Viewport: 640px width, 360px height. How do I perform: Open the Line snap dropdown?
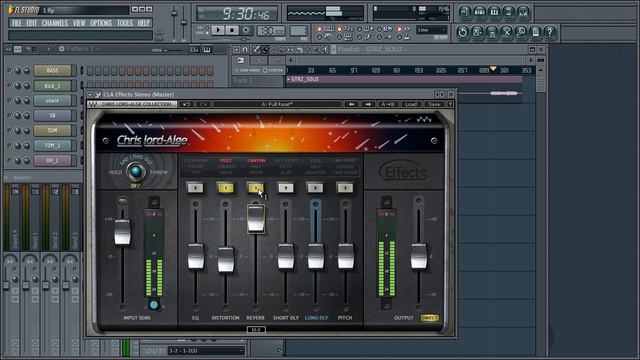(431, 30)
